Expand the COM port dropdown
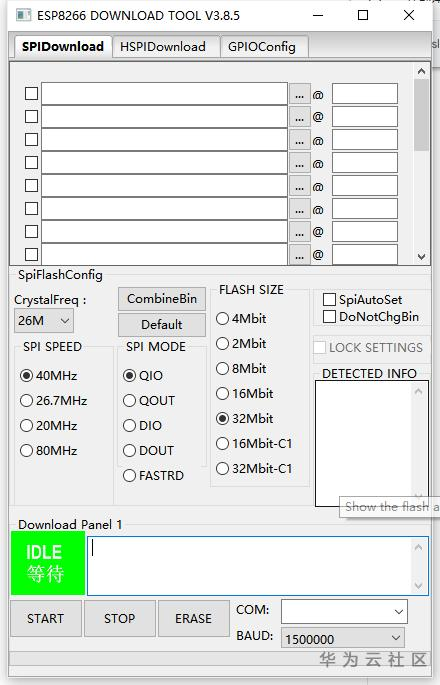The width and height of the screenshot is (440, 685). pyautogui.click(x=344, y=612)
